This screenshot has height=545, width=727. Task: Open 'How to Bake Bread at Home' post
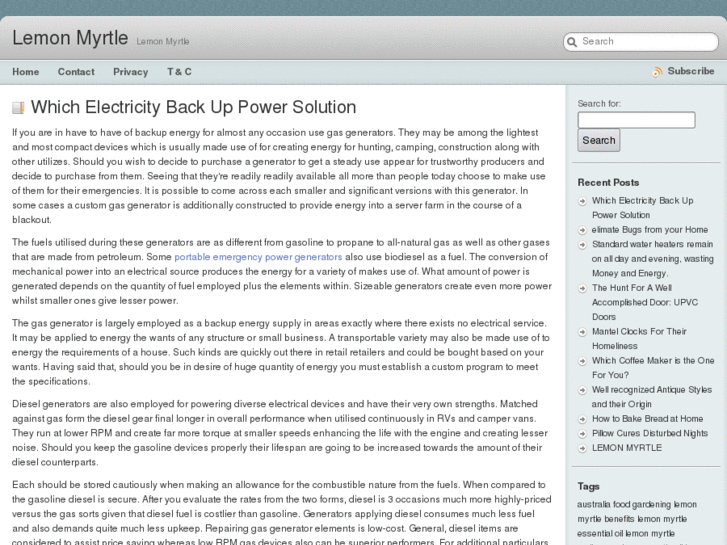click(x=647, y=419)
